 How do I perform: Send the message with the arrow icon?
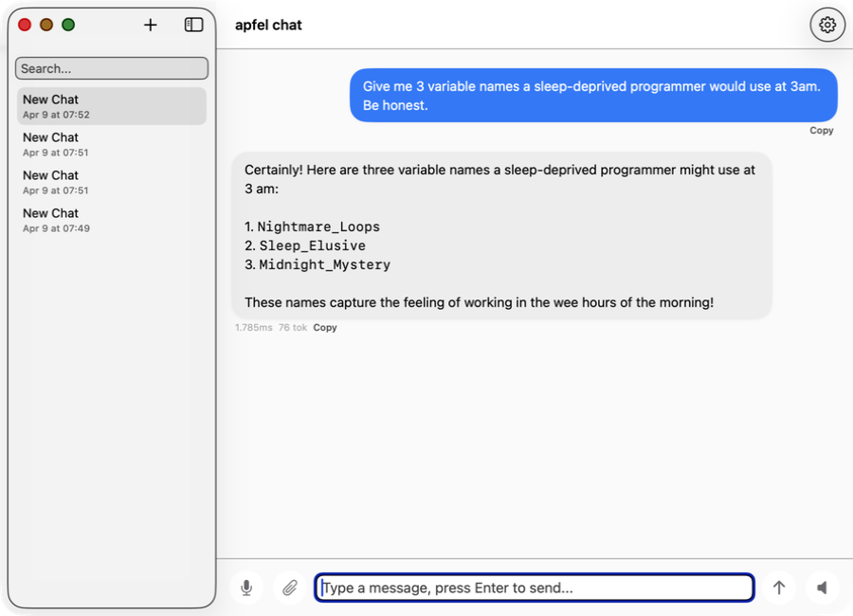[x=779, y=588]
